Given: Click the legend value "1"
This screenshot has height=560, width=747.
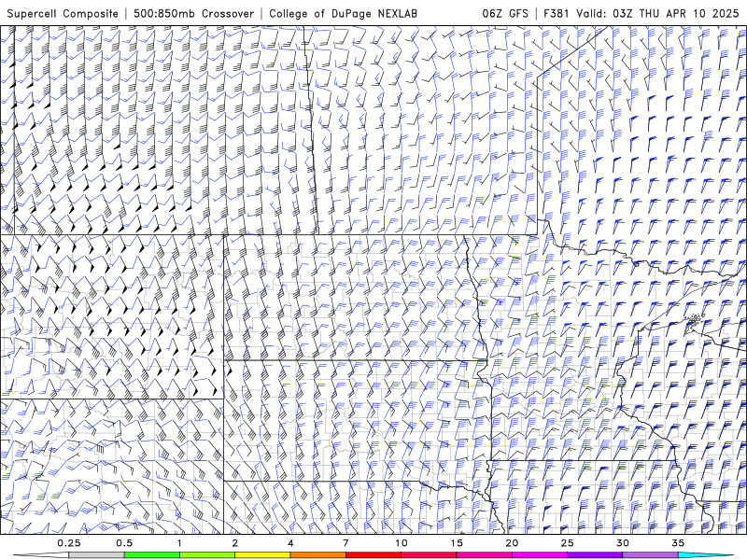Looking at the screenshot, I should (x=179, y=543).
